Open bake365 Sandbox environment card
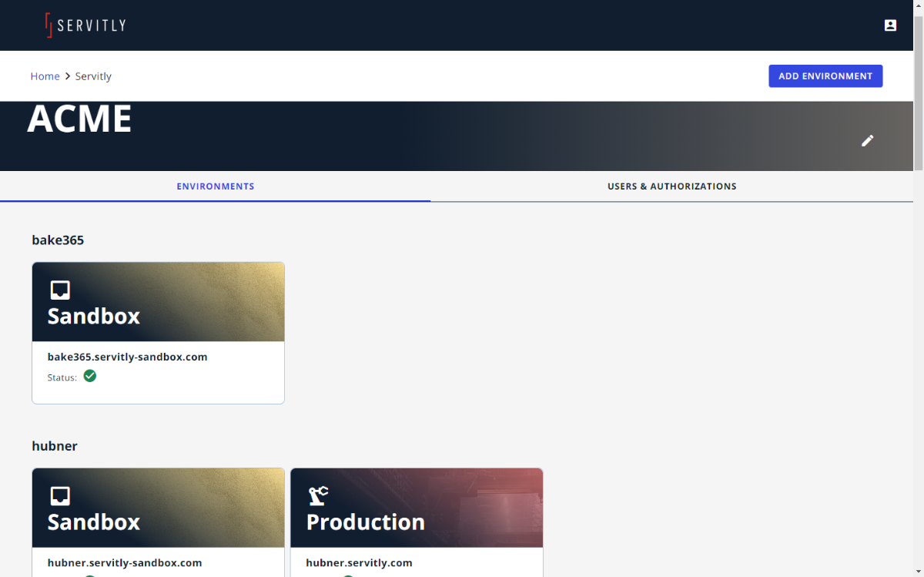924x577 pixels. point(158,333)
